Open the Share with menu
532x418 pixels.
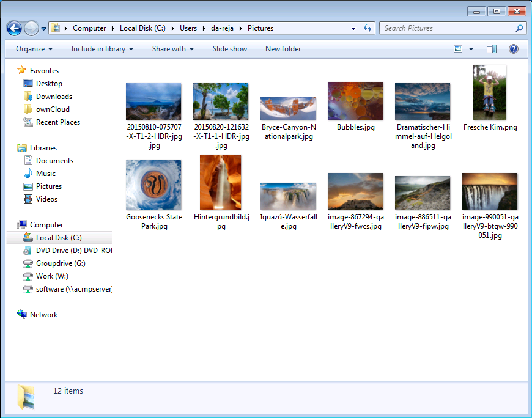172,49
